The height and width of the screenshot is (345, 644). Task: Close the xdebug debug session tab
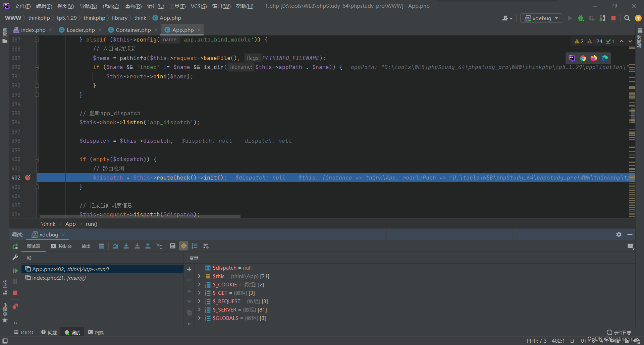[63, 234]
